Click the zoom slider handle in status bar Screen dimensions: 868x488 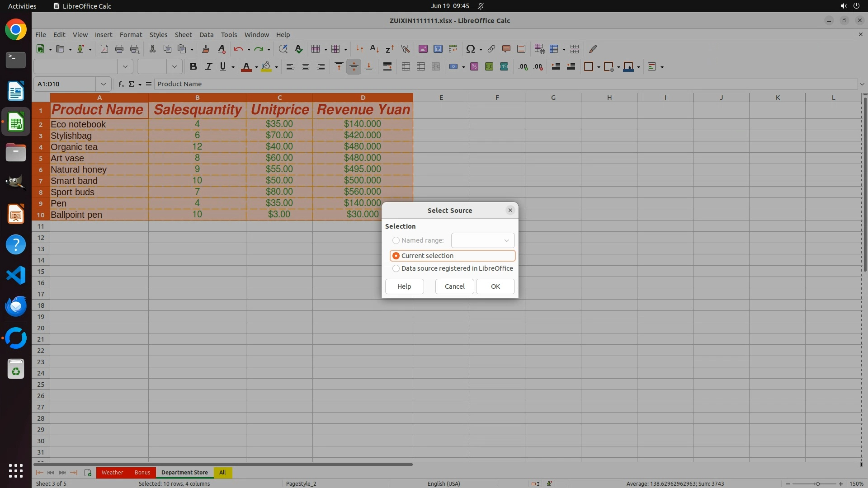(x=817, y=484)
